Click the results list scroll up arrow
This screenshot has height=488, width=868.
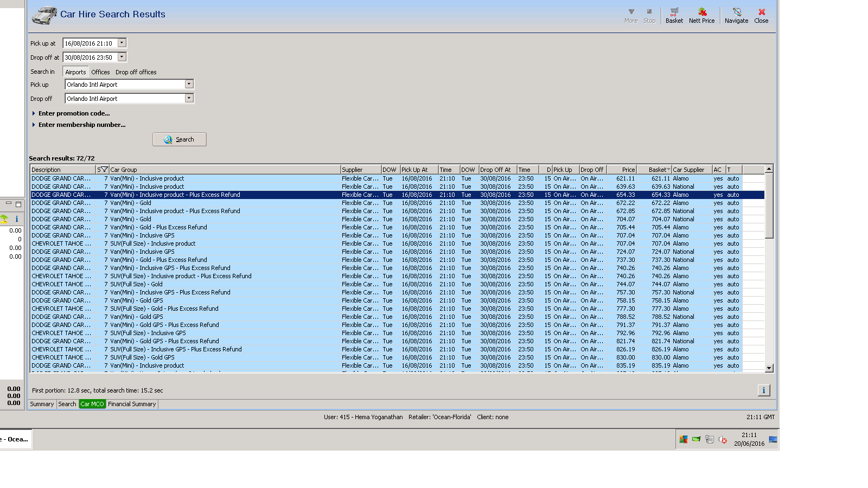coord(769,169)
